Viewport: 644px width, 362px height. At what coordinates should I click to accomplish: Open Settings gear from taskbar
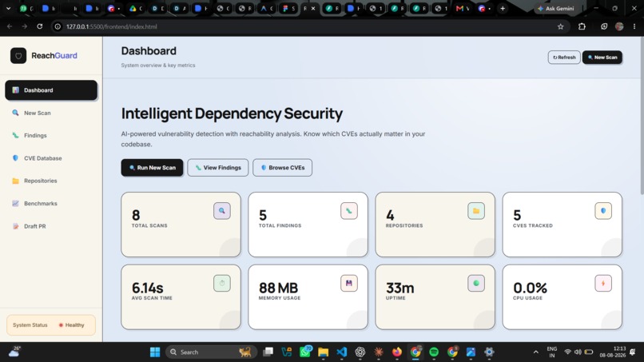coord(489,352)
